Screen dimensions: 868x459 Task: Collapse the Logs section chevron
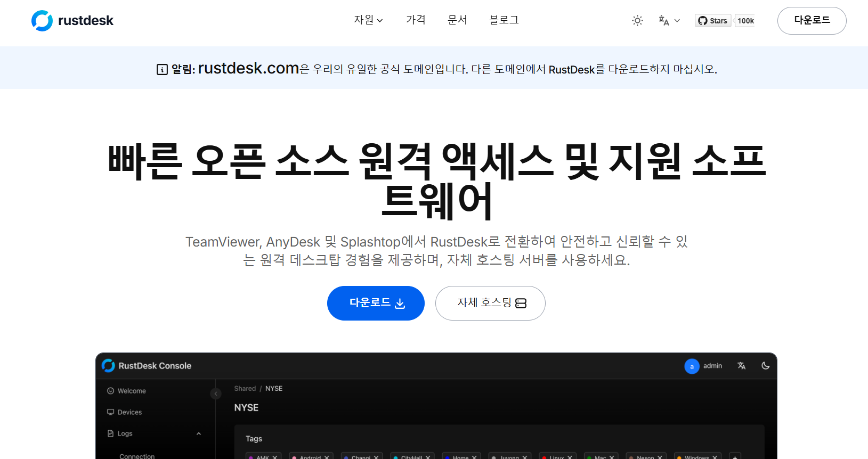[199, 433]
